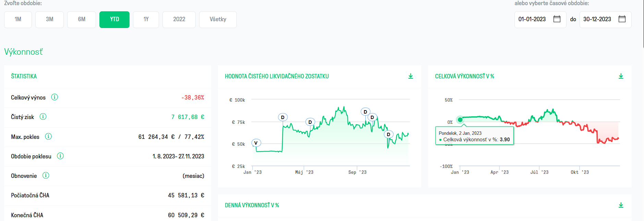Click info icon next to Celkový výnos
Viewport: 644px width, 221px height.
(x=54, y=97)
